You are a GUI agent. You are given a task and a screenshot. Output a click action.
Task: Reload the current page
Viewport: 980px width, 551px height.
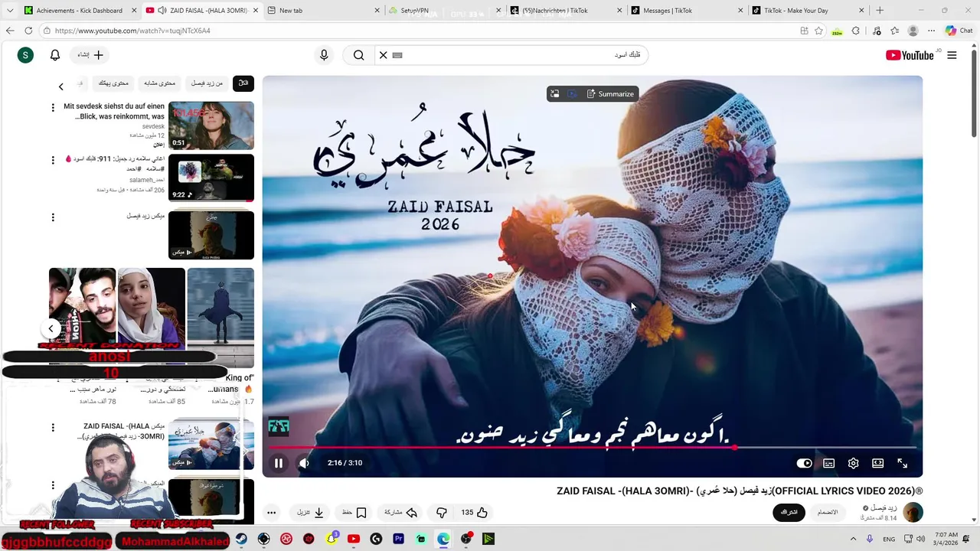28,31
